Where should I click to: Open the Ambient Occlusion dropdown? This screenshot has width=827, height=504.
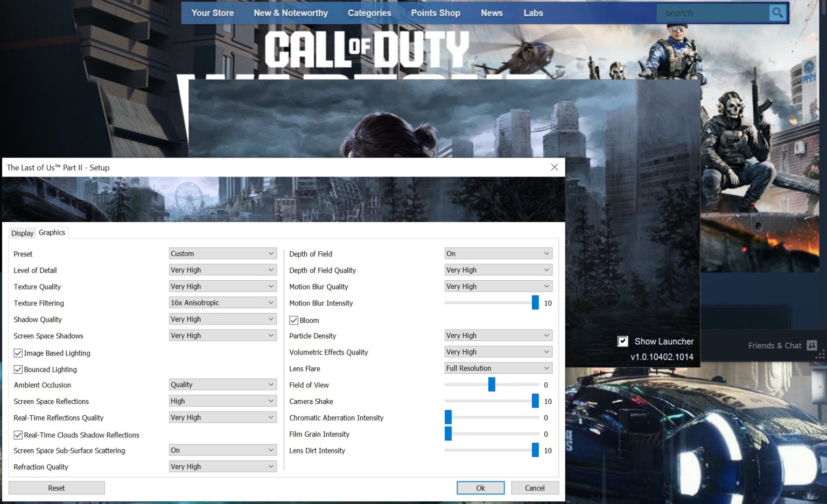(223, 385)
